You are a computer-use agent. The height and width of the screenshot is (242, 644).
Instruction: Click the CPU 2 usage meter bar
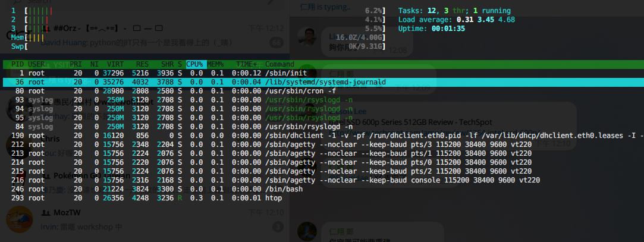(199, 19)
